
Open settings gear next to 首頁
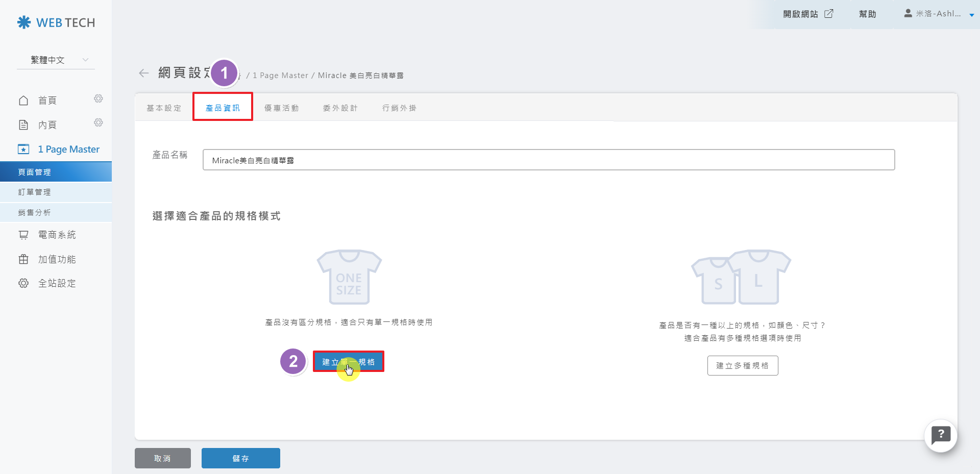click(x=99, y=98)
